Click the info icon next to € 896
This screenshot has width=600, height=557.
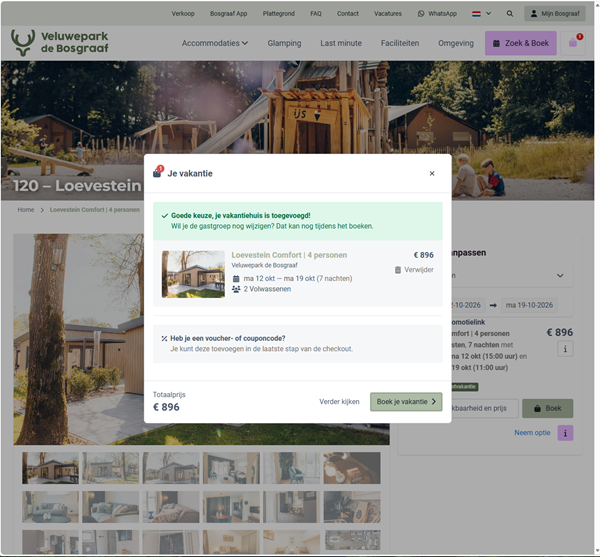[565, 349]
